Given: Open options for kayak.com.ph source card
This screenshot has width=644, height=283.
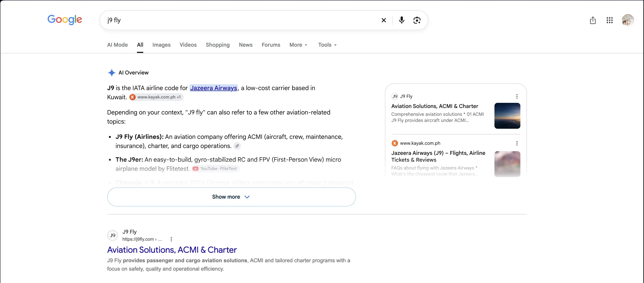Looking at the screenshot, I should coord(517,143).
